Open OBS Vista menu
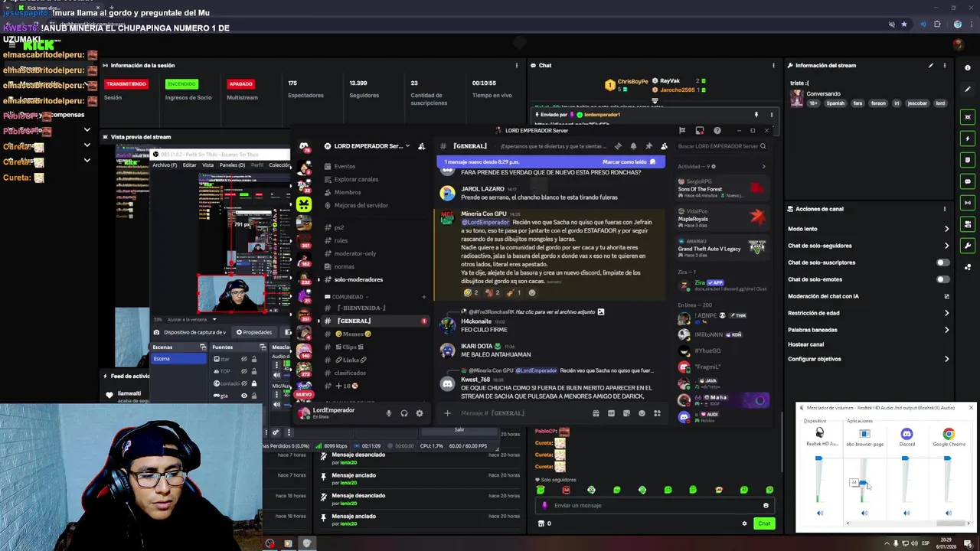 (207, 165)
